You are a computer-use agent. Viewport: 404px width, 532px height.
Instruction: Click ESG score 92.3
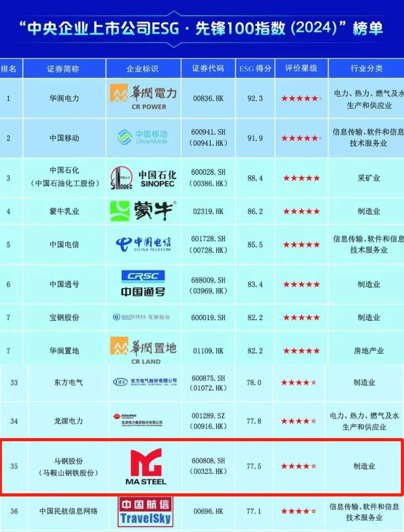[x=255, y=98]
